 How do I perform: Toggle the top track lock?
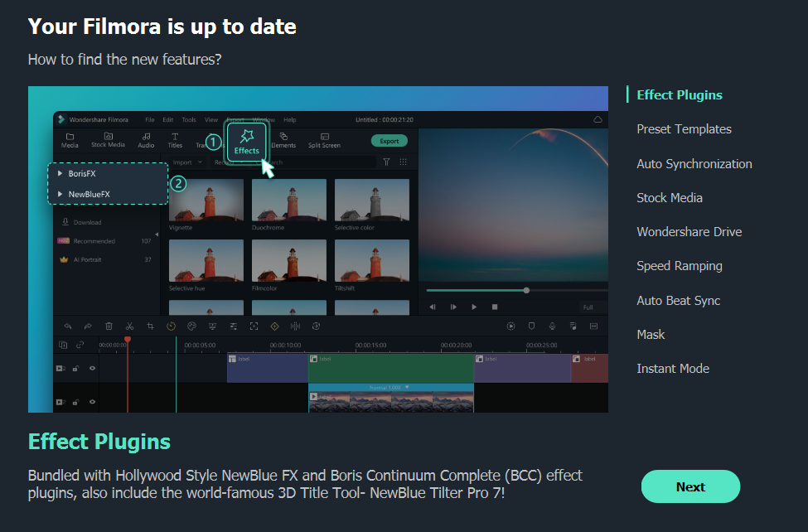click(75, 368)
